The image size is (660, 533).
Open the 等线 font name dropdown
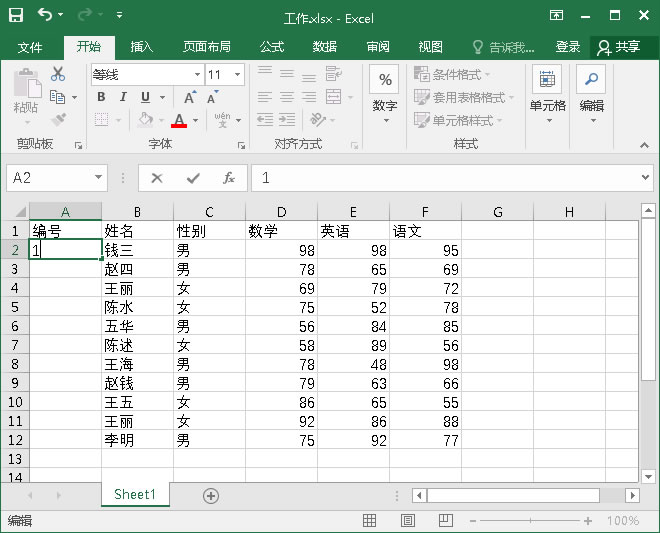(x=197, y=75)
